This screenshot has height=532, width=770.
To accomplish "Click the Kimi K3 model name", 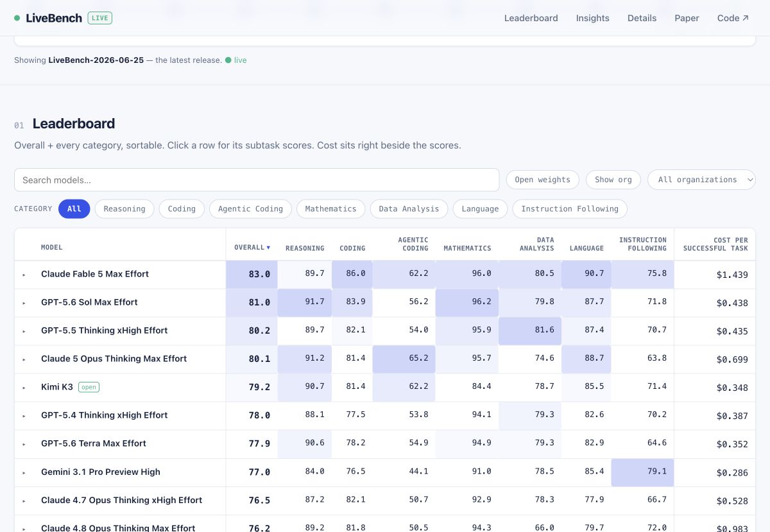I will pos(57,387).
